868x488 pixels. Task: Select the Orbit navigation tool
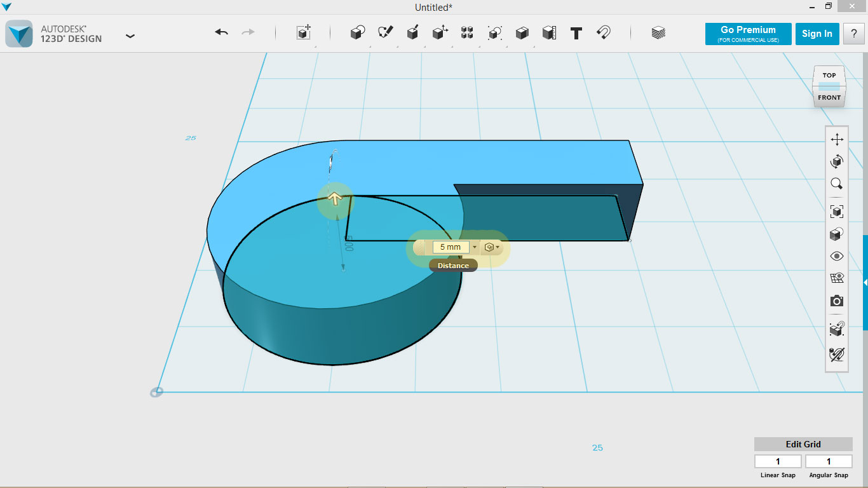coord(837,161)
